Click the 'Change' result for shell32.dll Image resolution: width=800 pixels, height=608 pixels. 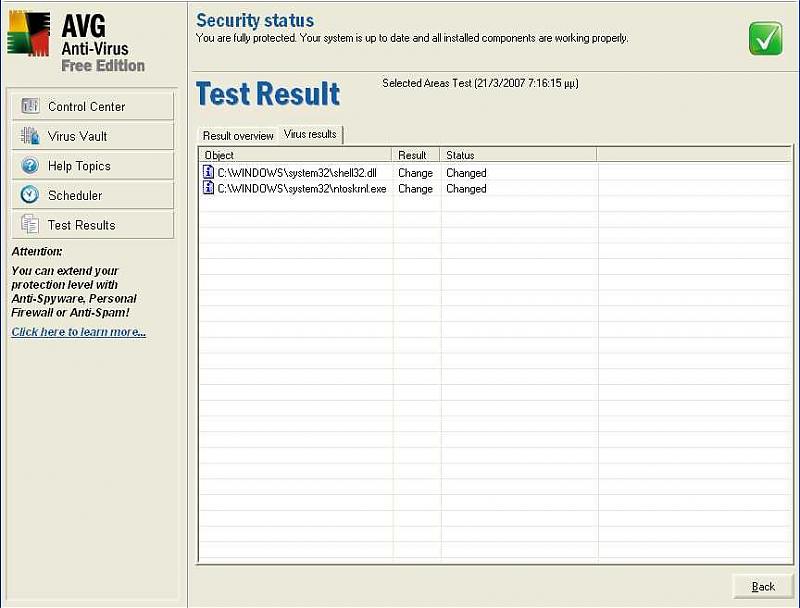tap(415, 173)
